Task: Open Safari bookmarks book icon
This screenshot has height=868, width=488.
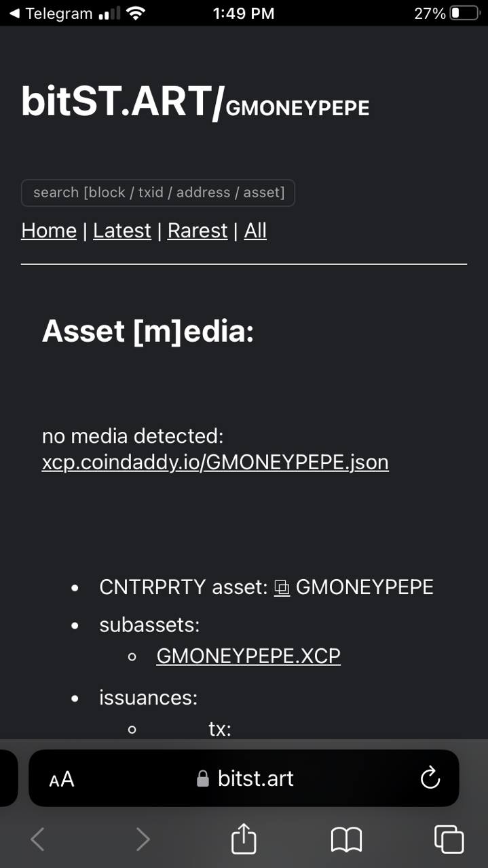Action: [346, 840]
